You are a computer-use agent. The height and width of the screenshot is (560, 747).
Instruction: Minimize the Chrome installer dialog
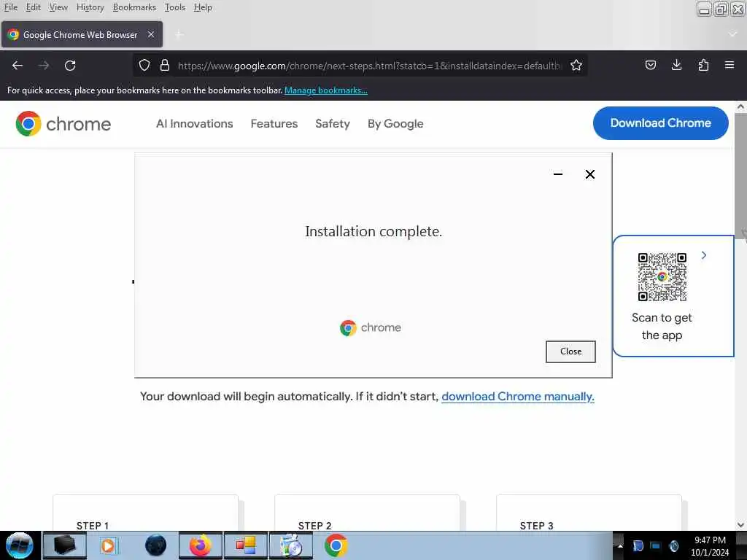pos(558,174)
